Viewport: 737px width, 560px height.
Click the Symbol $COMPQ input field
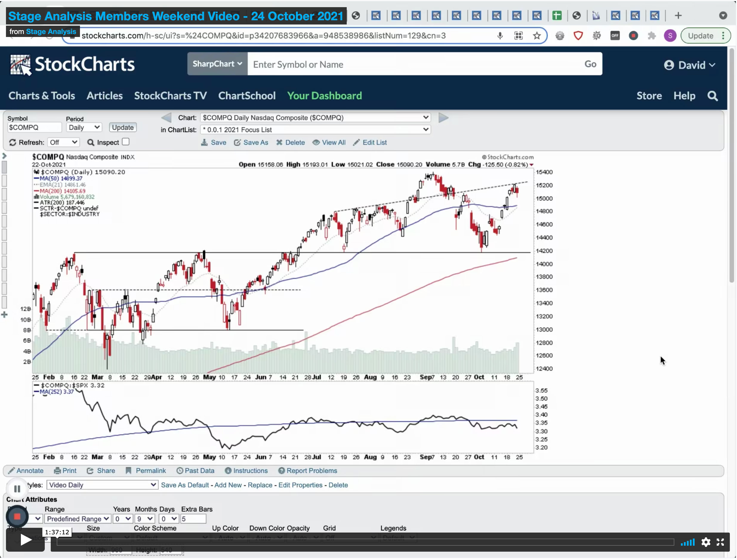[34, 128]
